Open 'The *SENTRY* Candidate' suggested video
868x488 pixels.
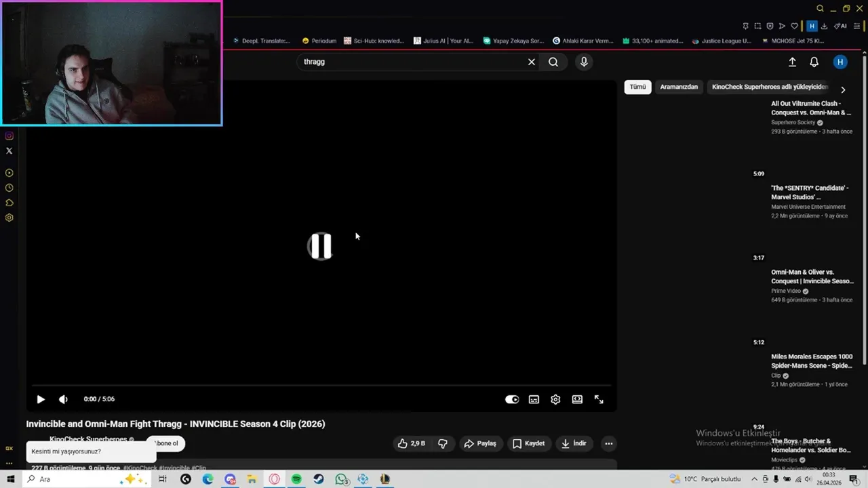click(810, 192)
